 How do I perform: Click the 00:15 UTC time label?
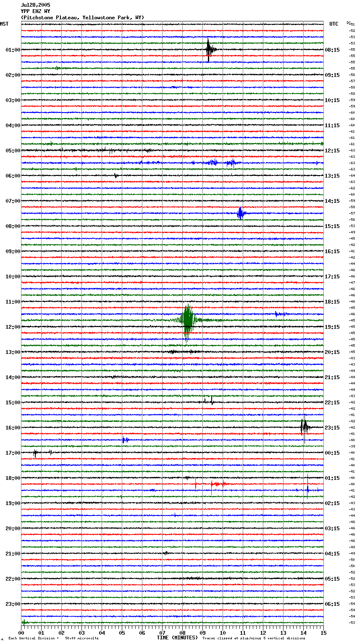pos(332,453)
